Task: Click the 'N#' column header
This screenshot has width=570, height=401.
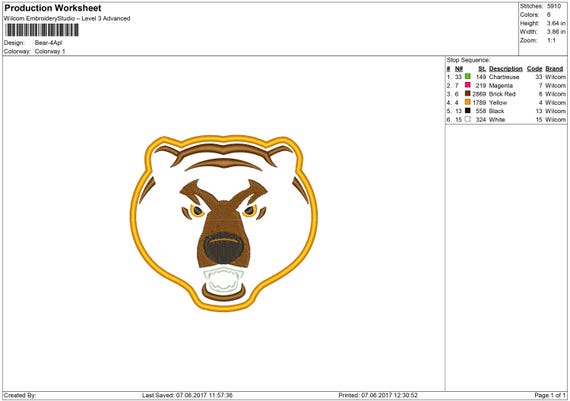Action: (x=459, y=69)
